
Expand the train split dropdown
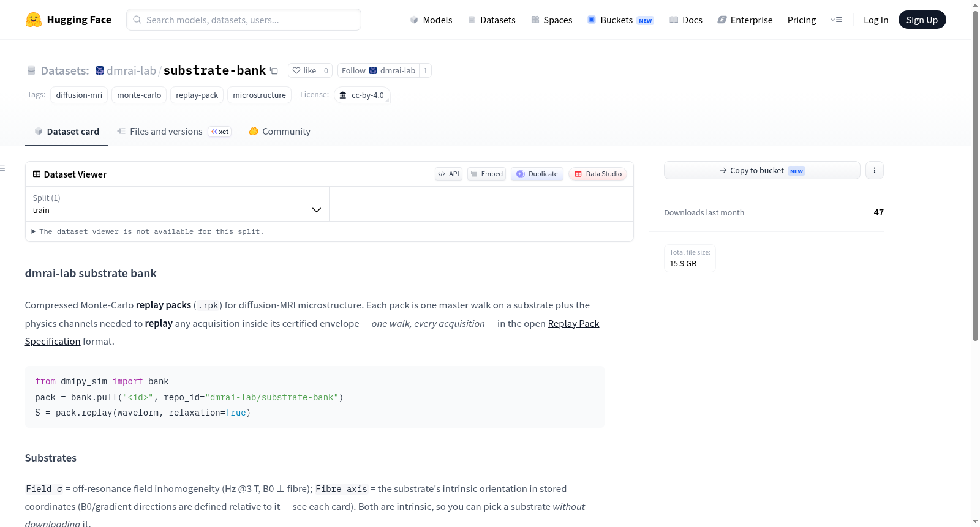tap(177, 204)
